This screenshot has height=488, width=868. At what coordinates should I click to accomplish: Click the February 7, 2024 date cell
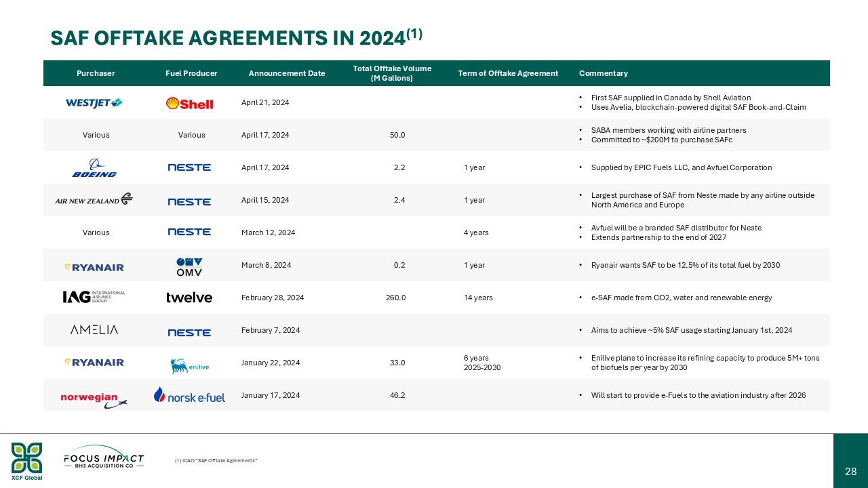tap(271, 330)
